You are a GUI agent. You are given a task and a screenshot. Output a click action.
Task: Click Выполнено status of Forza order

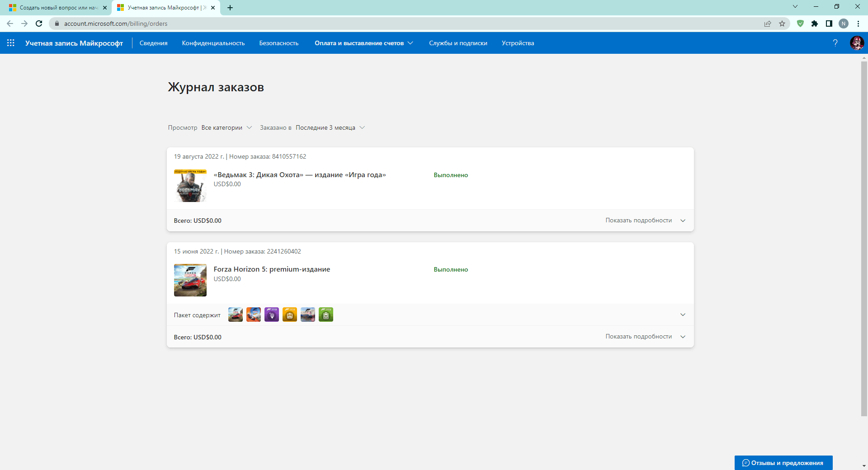point(451,269)
